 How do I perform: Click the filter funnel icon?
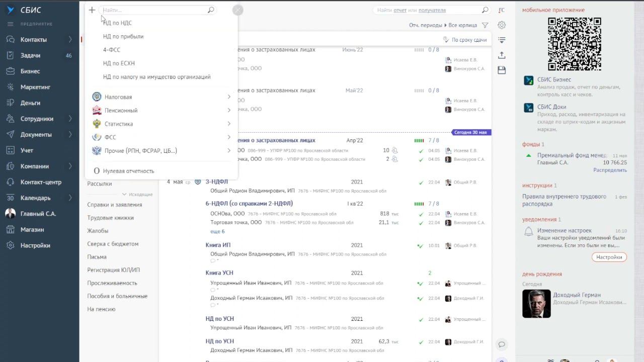point(485,25)
